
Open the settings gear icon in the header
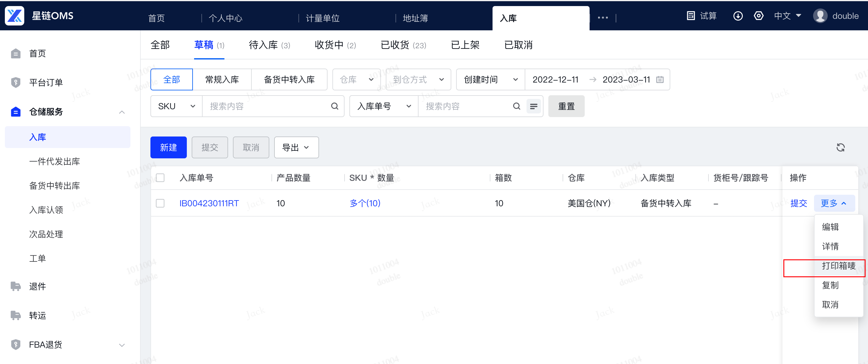point(759,16)
